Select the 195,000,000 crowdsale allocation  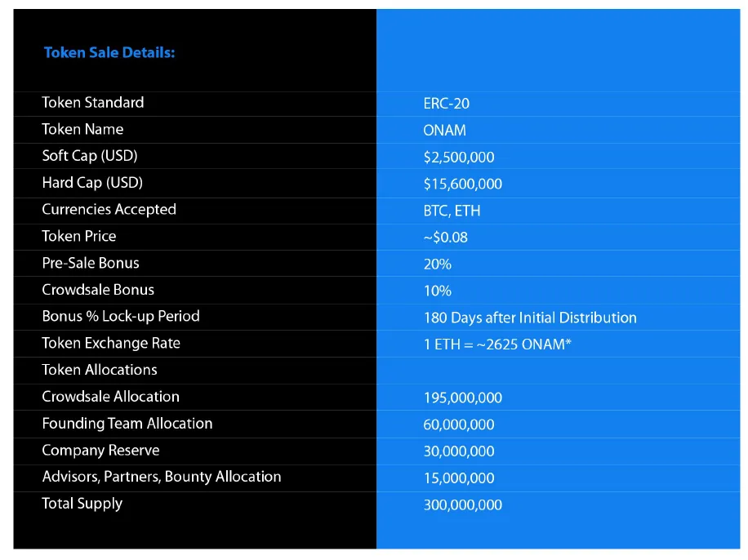point(463,398)
